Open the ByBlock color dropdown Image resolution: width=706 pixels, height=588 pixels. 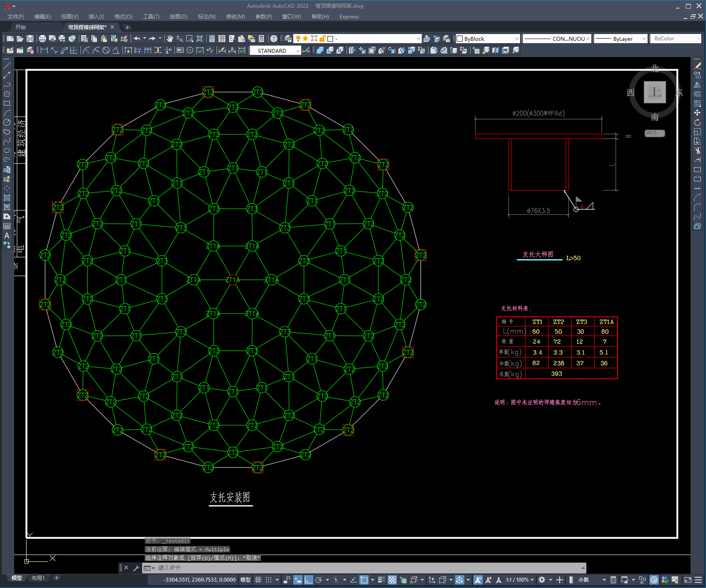[x=516, y=39]
